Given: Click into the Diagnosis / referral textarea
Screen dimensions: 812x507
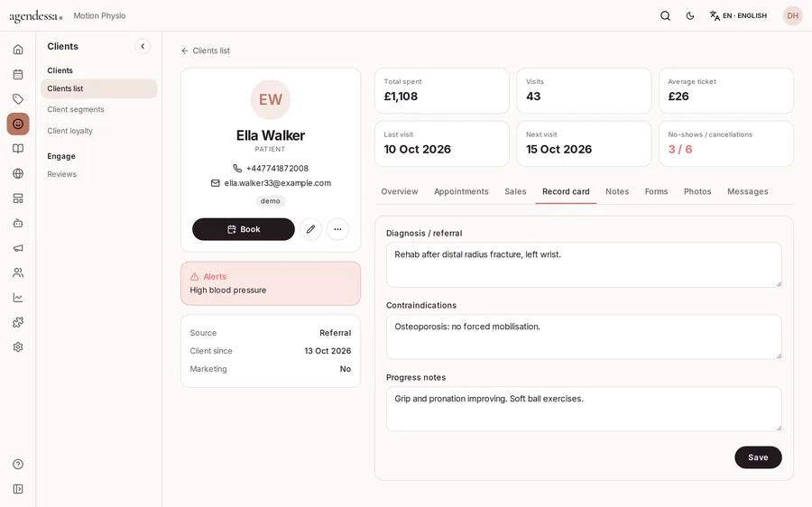Looking at the screenshot, I should 584,264.
